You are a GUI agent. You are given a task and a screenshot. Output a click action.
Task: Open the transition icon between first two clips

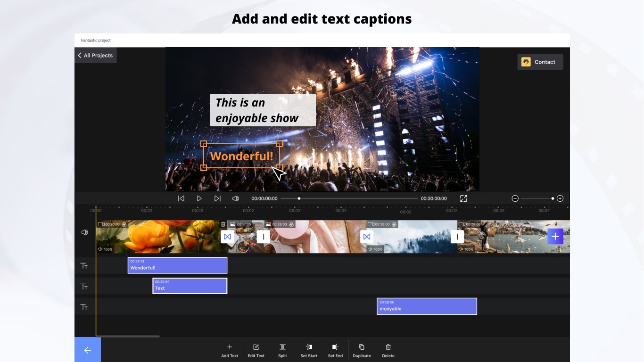[x=228, y=237]
